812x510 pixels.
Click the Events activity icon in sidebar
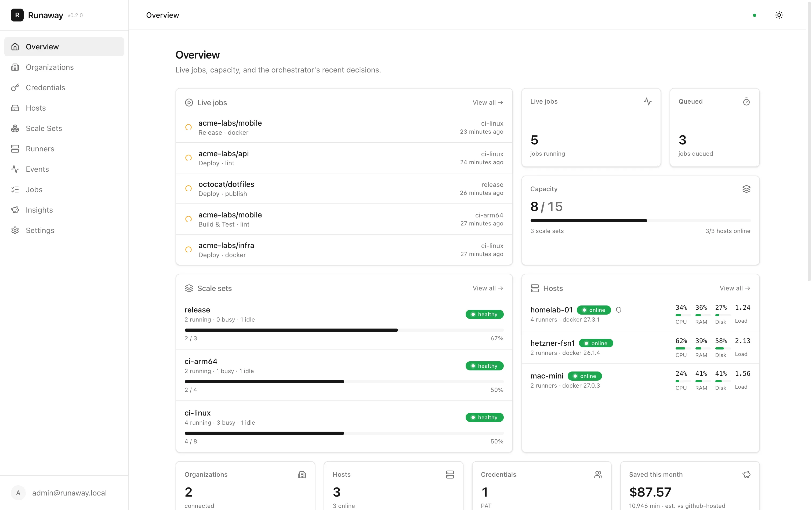(15, 169)
